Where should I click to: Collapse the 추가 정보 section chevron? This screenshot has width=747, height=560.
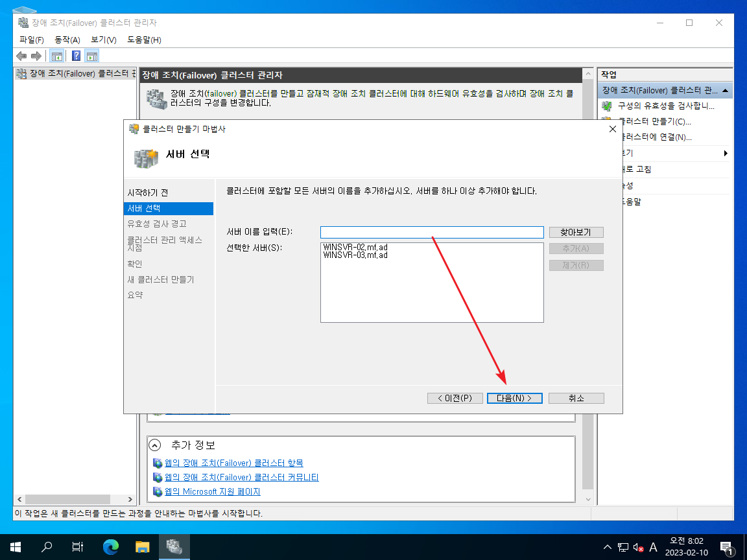point(155,445)
